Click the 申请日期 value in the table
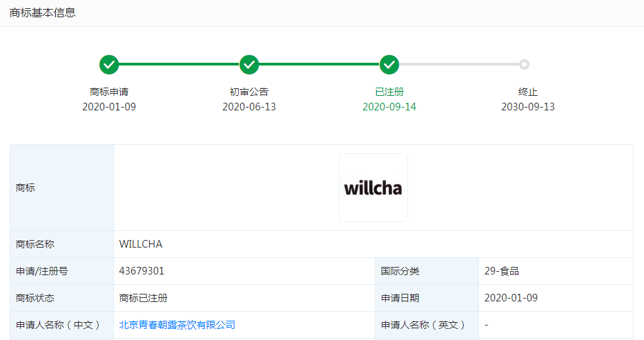The image size is (644, 340). click(x=511, y=298)
